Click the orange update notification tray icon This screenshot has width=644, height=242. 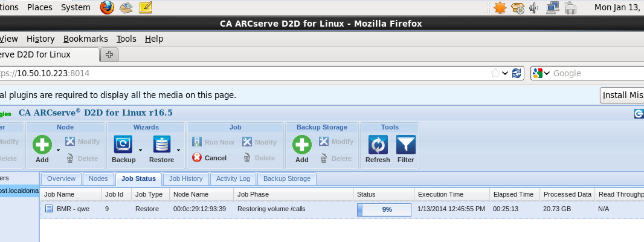tap(500, 7)
